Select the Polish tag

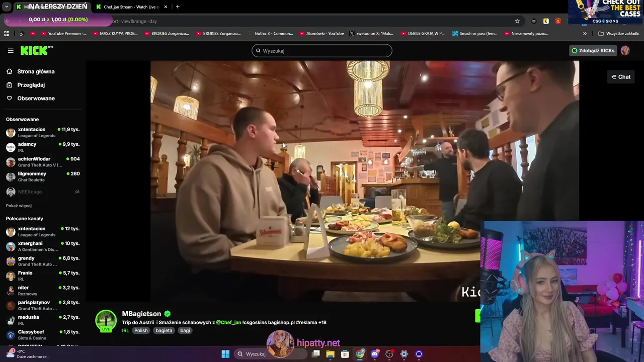click(x=141, y=331)
